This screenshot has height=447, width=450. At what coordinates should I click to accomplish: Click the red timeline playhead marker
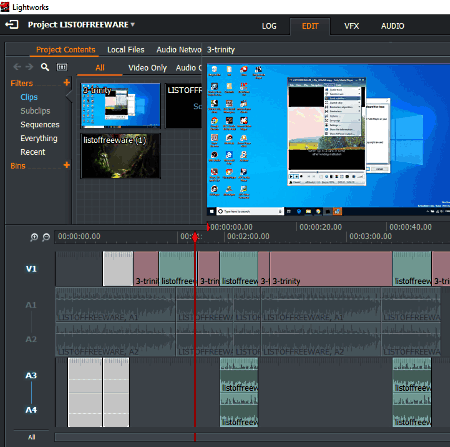pyautogui.click(x=195, y=237)
